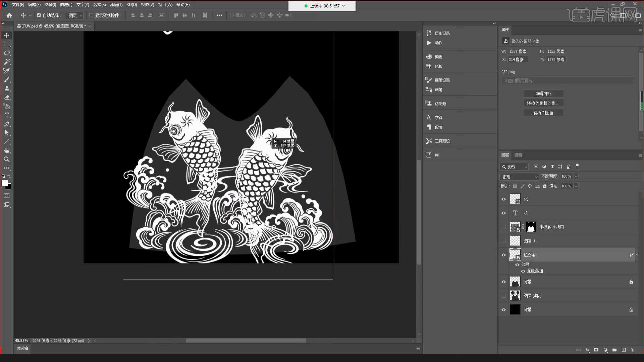Open the blend mode 正常 dropdown
This screenshot has width=644, height=362.
click(519, 177)
